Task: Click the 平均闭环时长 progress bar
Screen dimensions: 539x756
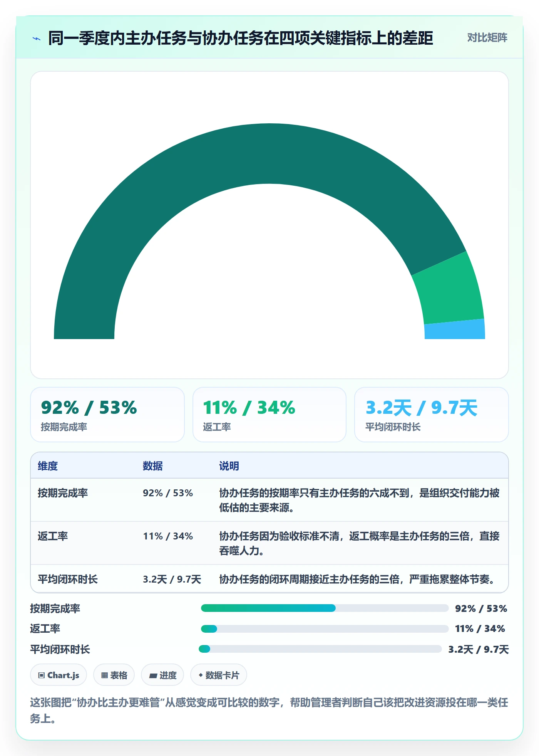Action: (320, 649)
